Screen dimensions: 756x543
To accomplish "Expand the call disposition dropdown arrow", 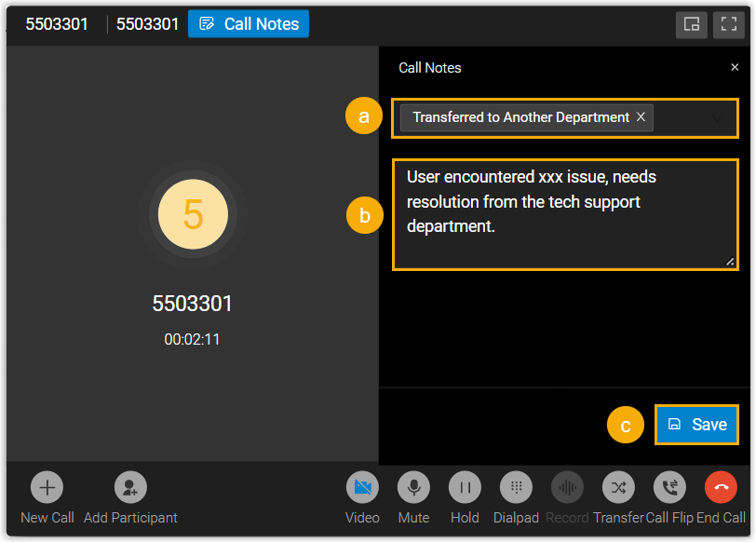I will click(x=718, y=118).
